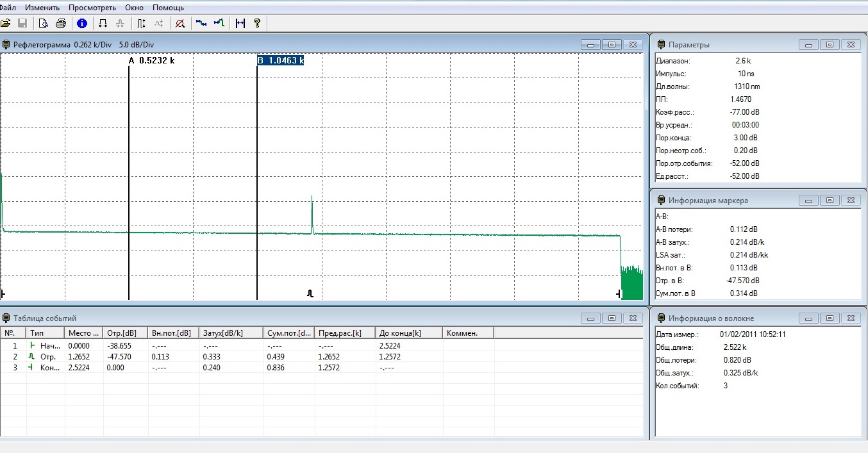Open the Окно menu
868x453 pixels.
[x=135, y=8]
